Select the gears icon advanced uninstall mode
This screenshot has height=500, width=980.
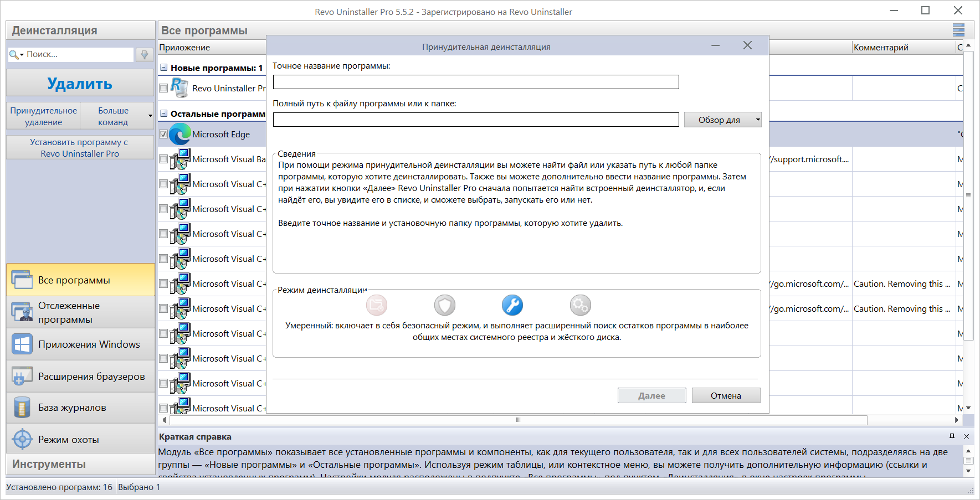[581, 305]
